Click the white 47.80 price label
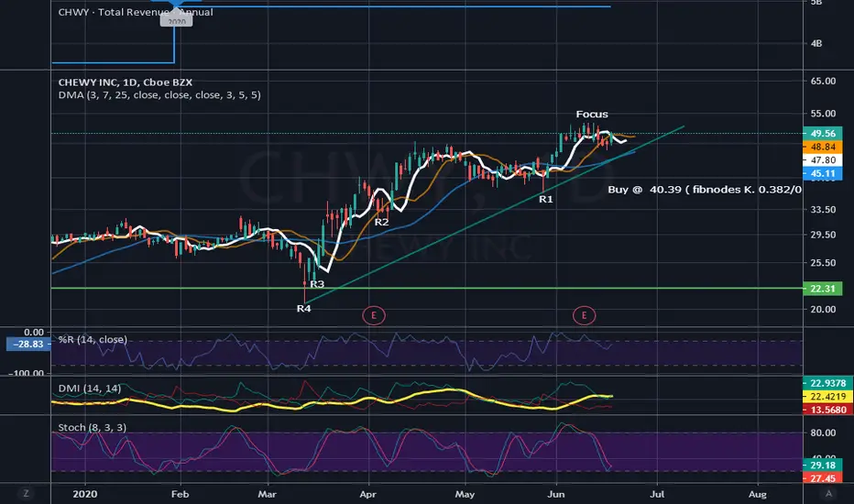Screen dimensions: 854x504 (823, 160)
